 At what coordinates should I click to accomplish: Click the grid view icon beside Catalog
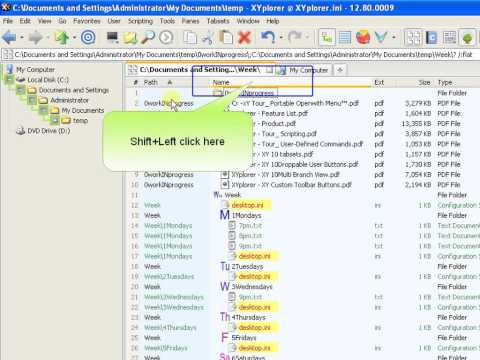[x=450, y=37]
